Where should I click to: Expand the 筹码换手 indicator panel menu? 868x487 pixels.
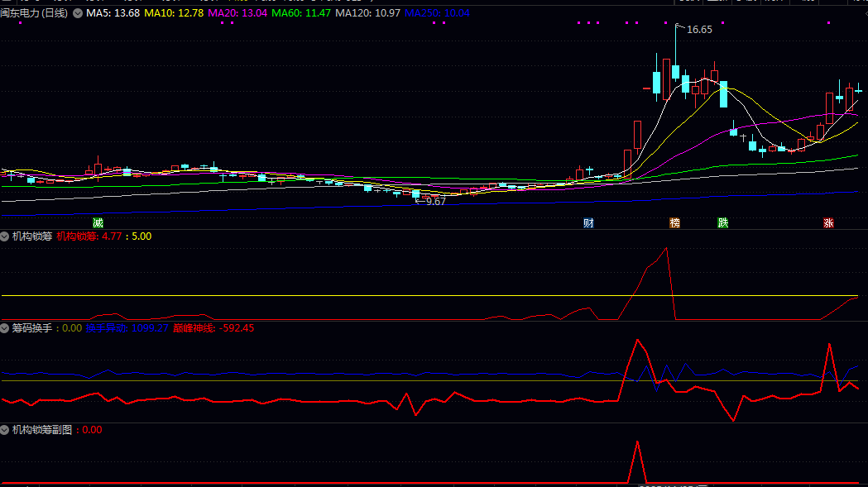pos(5,328)
